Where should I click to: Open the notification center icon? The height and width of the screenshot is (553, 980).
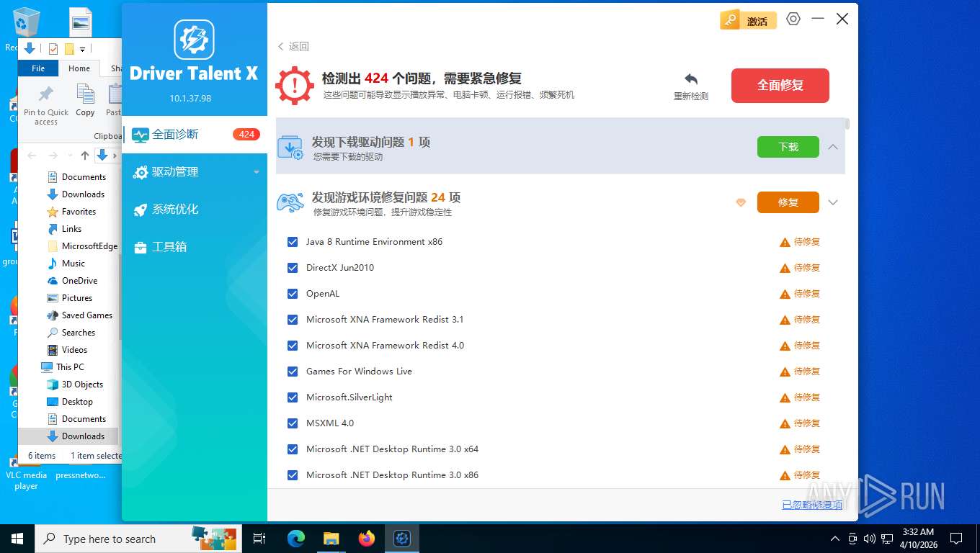pyautogui.click(x=956, y=538)
